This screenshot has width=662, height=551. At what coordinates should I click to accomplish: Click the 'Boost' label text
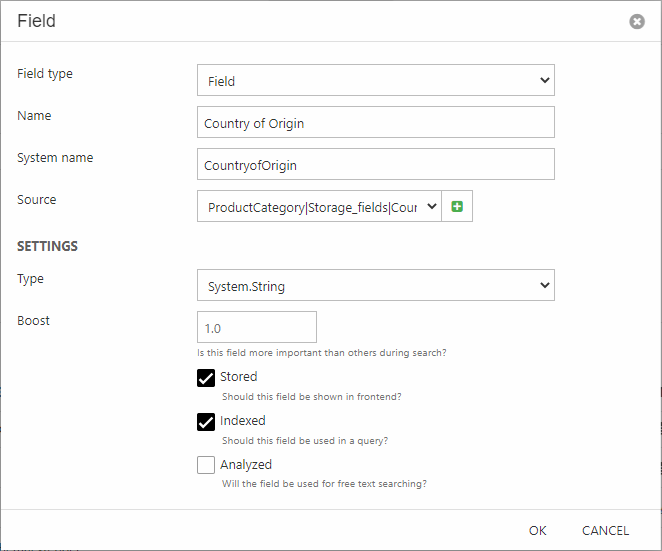[x=33, y=321]
